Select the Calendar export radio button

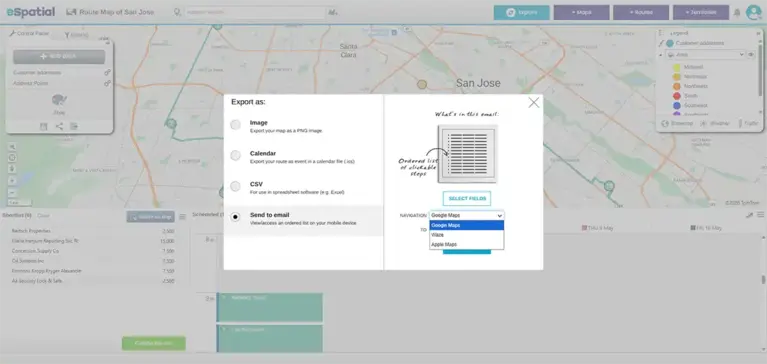click(x=236, y=156)
